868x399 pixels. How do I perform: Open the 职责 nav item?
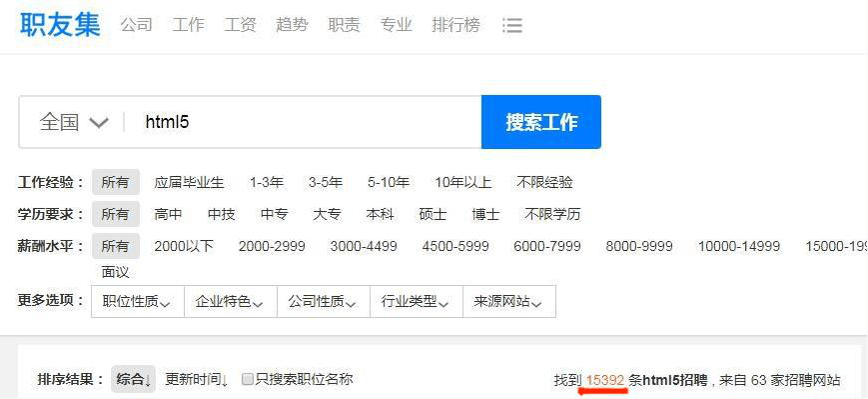tap(344, 25)
